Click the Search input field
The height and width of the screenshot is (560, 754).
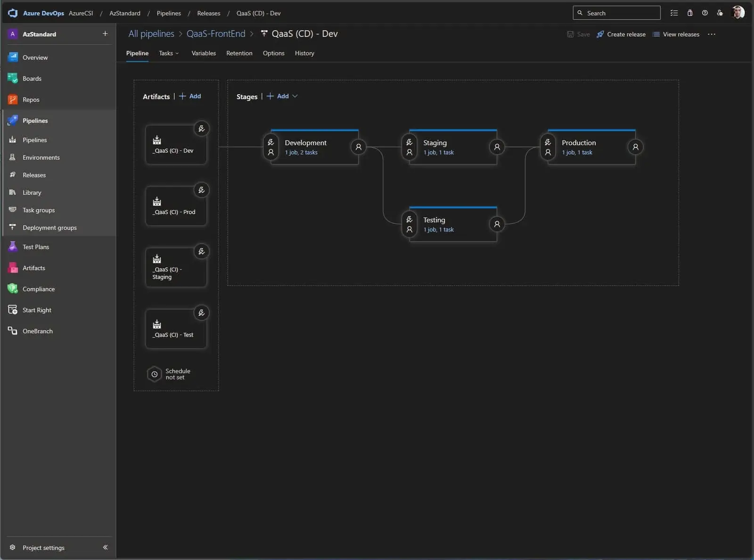tap(616, 13)
